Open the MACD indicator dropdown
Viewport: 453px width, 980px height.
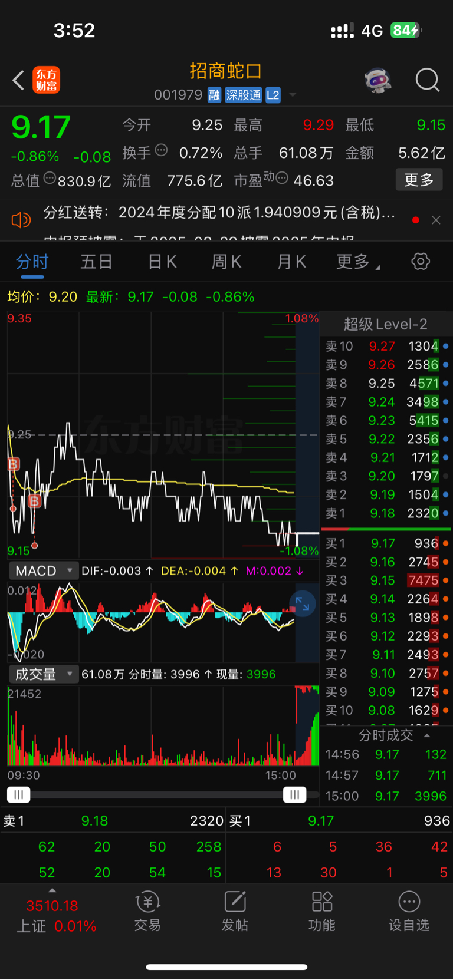coord(43,570)
